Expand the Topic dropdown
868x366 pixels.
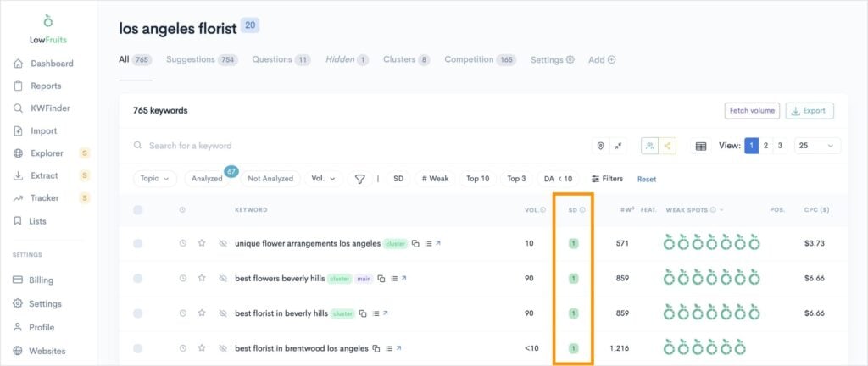(x=155, y=179)
